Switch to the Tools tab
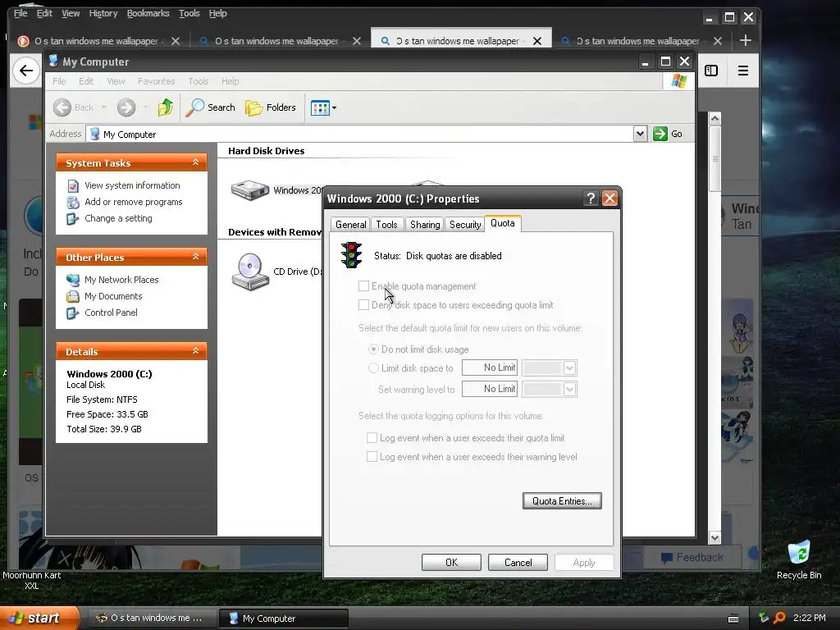The height and width of the screenshot is (630, 840). 386,225
